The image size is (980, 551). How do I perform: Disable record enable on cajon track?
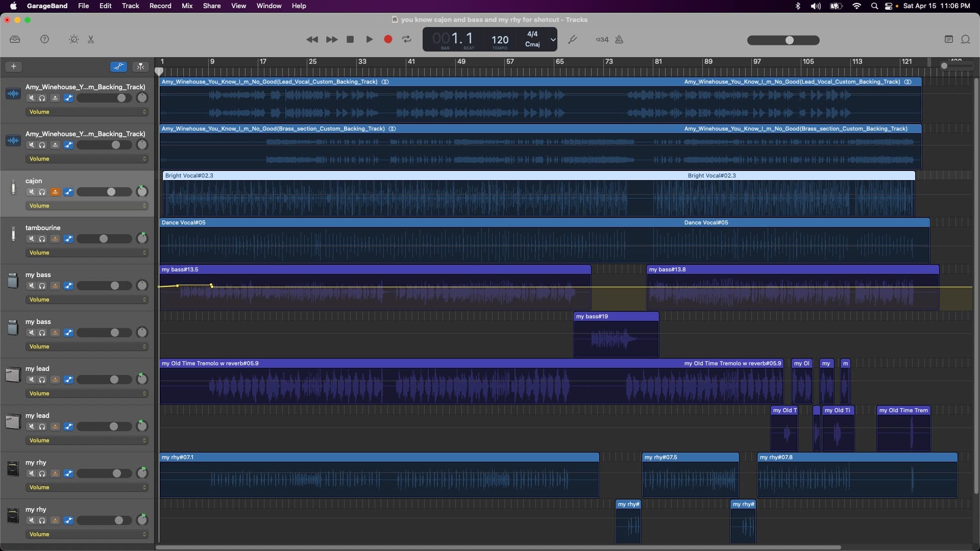55,192
